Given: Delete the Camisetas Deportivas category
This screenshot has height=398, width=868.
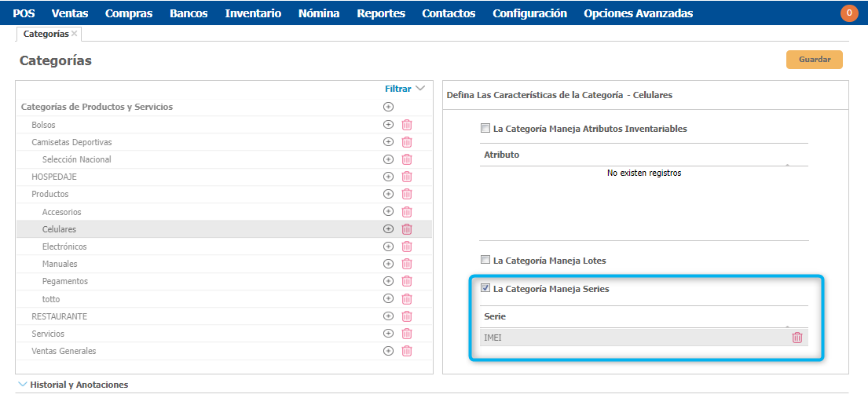Looking at the screenshot, I should (407, 142).
